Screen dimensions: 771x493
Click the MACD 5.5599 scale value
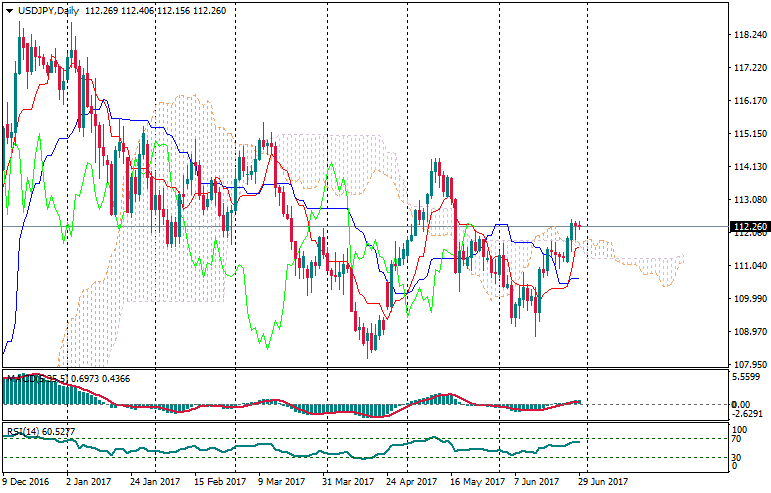(748, 377)
